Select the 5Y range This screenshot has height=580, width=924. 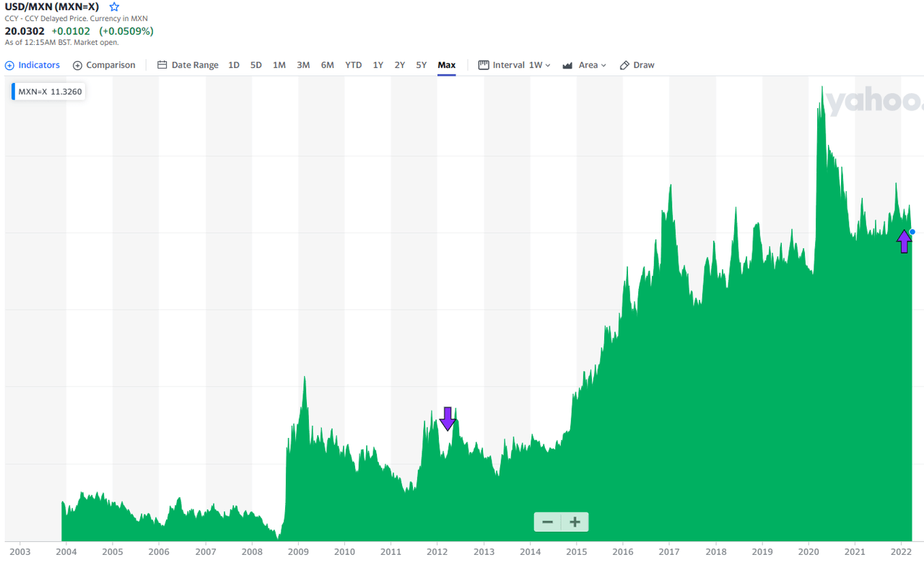[422, 65]
